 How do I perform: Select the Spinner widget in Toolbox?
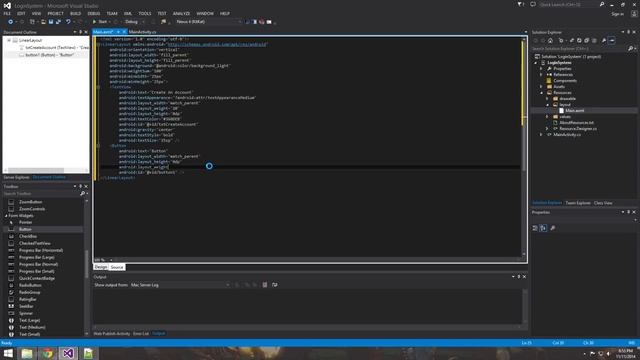[26, 313]
